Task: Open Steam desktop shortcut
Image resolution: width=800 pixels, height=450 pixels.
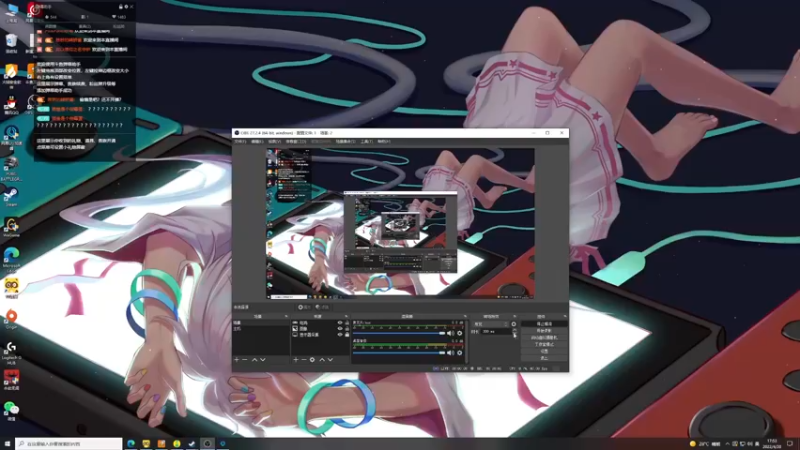Action: pyautogui.click(x=11, y=196)
